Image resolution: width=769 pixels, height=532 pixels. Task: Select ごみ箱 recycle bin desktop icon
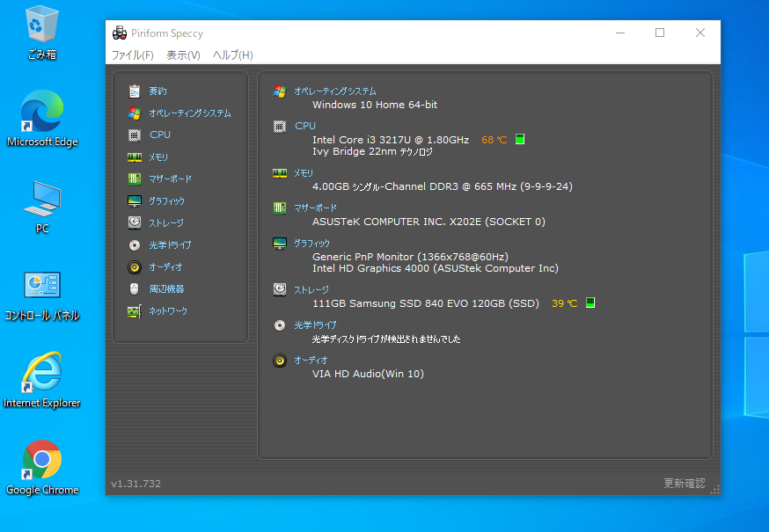tap(42, 33)
